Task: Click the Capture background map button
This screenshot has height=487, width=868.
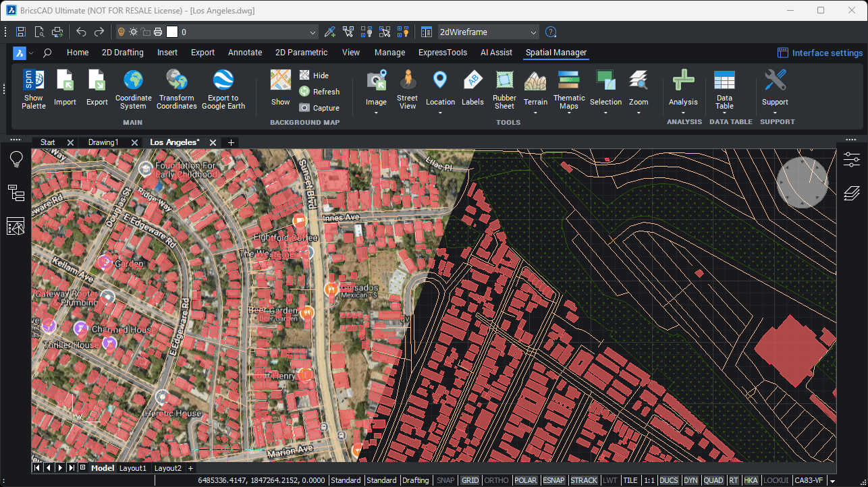Action: point(319,108)
